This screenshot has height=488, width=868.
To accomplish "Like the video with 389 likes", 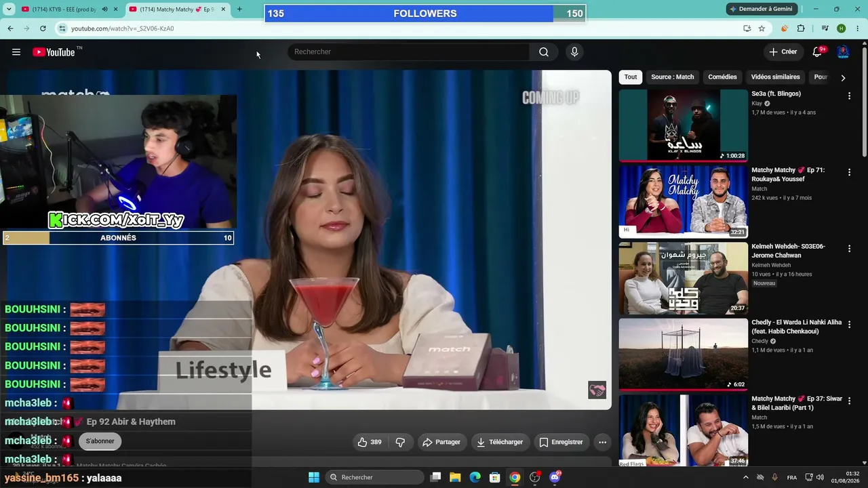I will (x=369, y=442).
